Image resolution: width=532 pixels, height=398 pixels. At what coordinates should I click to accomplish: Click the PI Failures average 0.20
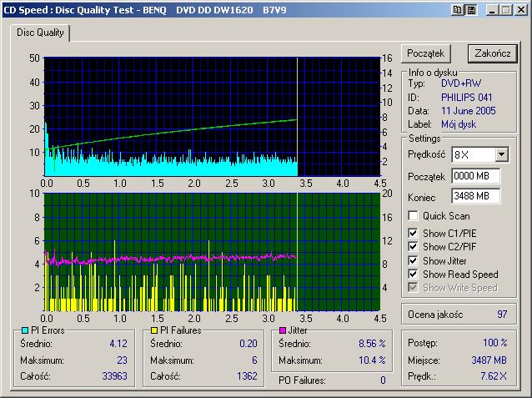[248, 343]
